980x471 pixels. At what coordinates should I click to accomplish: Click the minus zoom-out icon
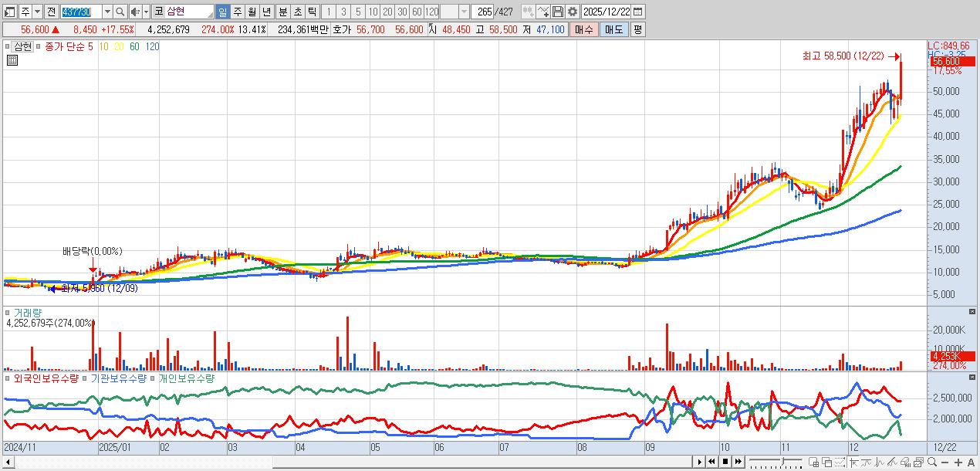point(945,463)
